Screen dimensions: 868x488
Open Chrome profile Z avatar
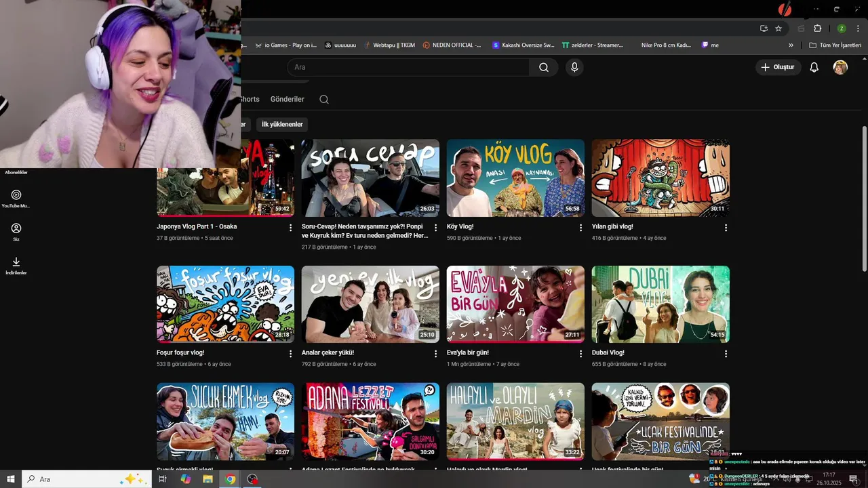[x=842, y=28]
